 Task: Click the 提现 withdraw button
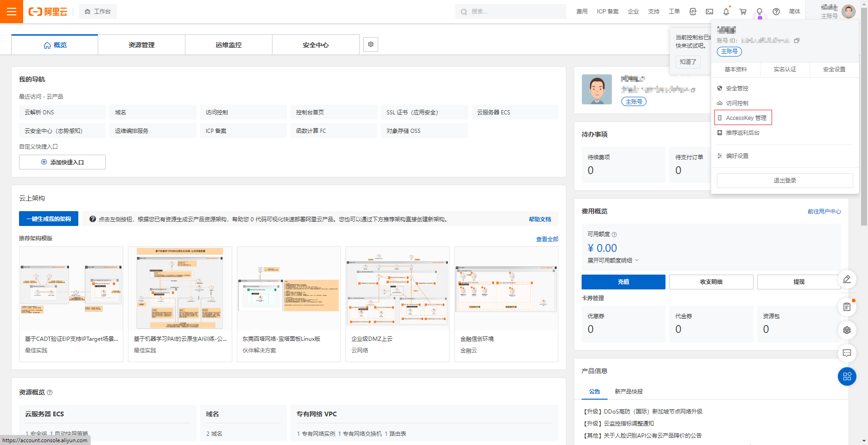pos(798,282)
